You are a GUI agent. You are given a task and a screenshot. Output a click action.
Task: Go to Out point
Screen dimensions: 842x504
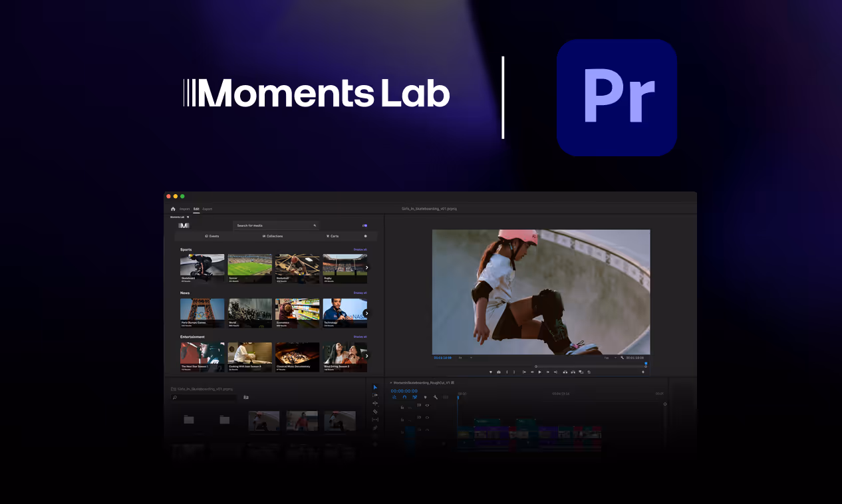[x=555, y=372]
